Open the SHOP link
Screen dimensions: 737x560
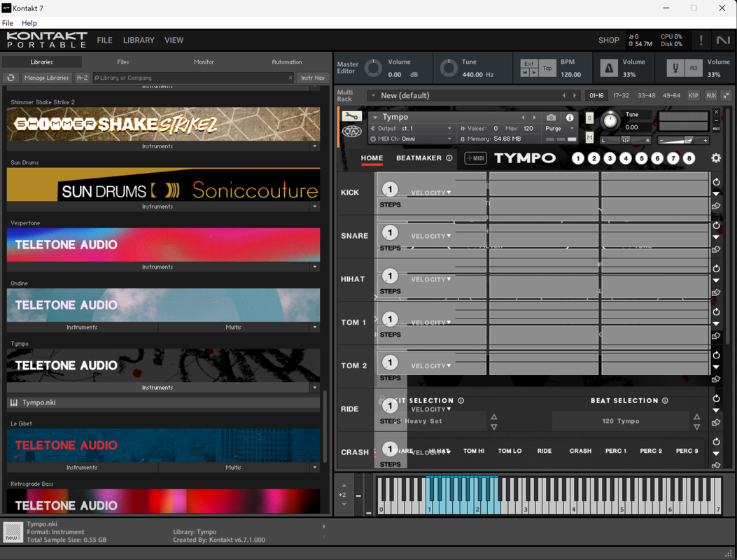click(609, 41)
